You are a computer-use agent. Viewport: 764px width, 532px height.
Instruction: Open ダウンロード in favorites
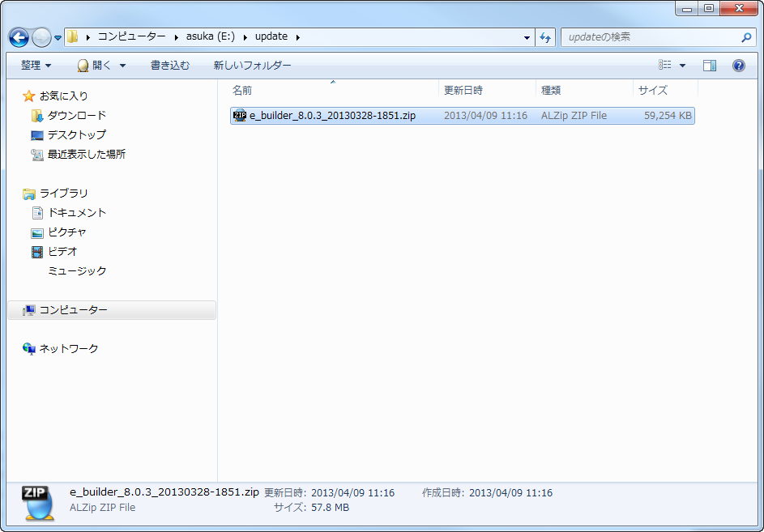77,116
